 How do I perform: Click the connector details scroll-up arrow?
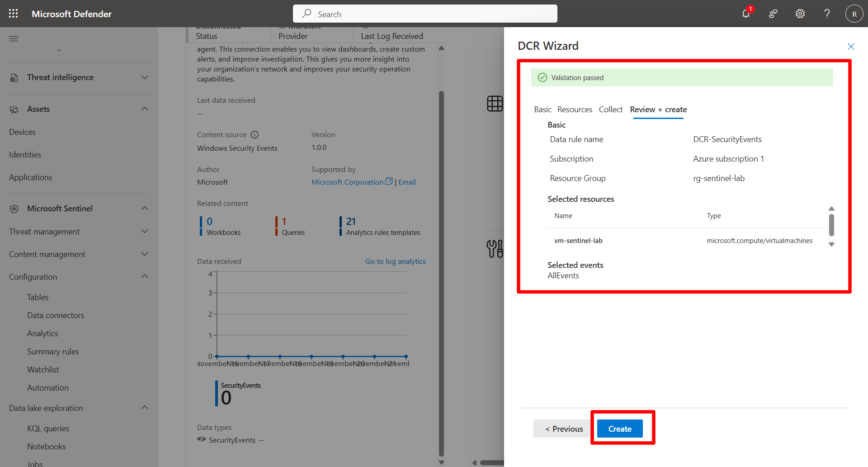pyautogui.click(x=441, y=48)
